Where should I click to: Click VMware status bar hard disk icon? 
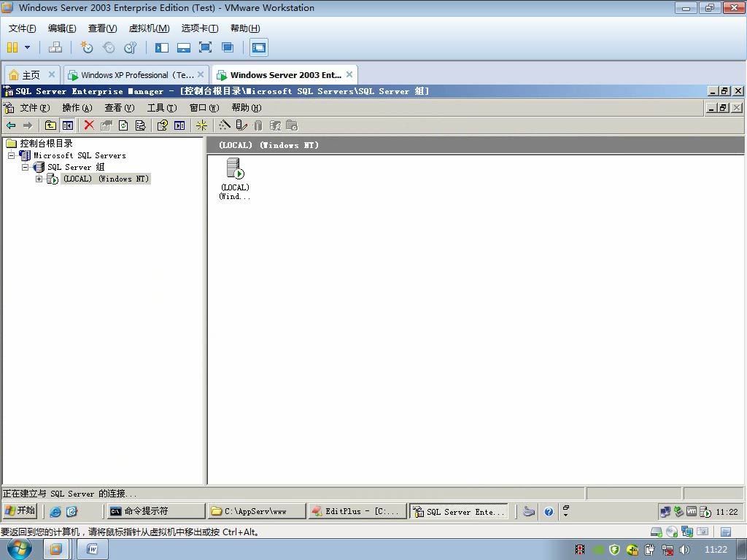pos(656,532)
